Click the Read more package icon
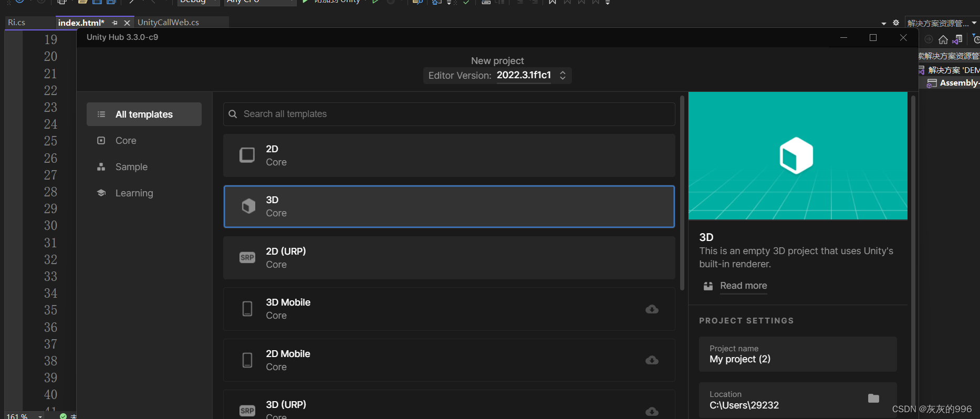 pyautogui.click(x=708, y=286)
